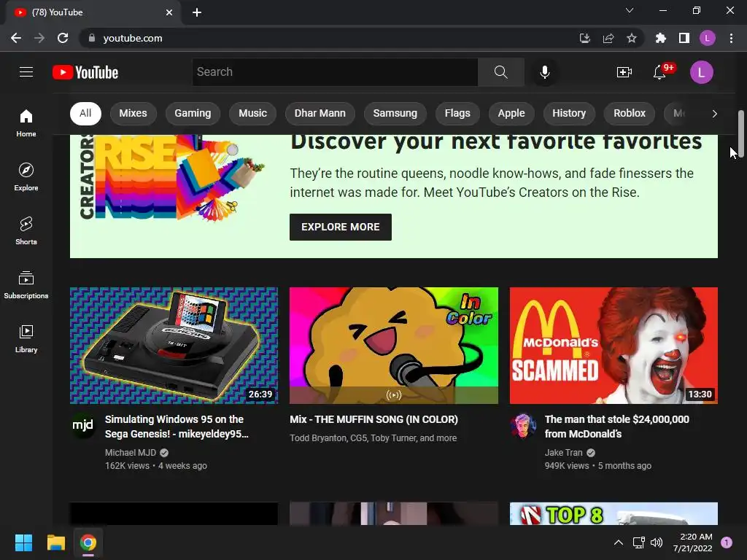Open Jake Tran channel name link
The width and height of the screenshot is (747, 560).
point(564,452)
